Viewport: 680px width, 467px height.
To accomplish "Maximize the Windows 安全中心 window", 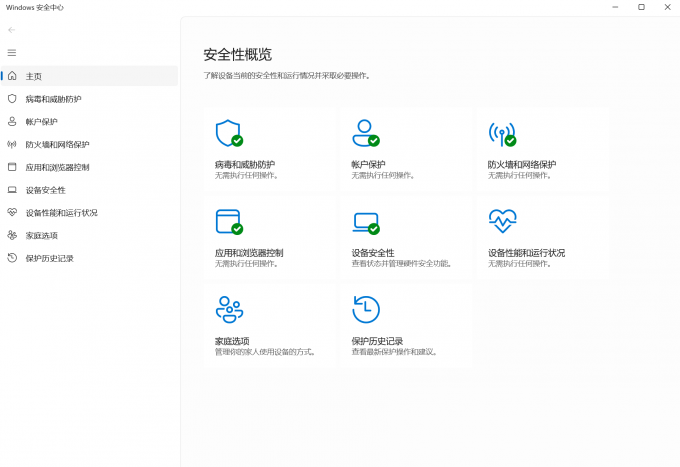I will (641, 7).
